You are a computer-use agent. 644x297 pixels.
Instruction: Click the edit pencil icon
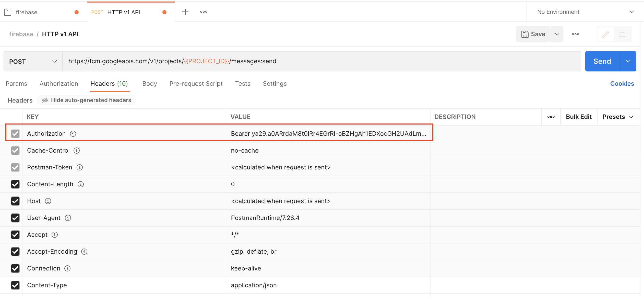[605, 34]
